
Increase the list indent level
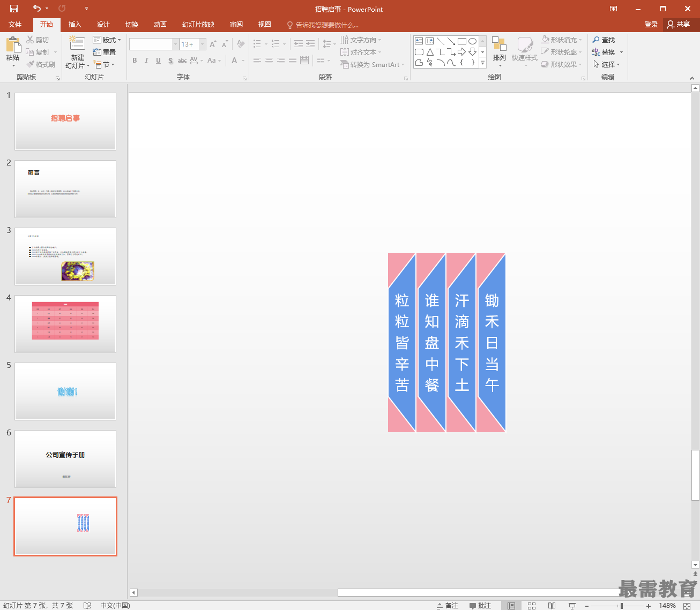pyautogui.click(x=310, y=44)
